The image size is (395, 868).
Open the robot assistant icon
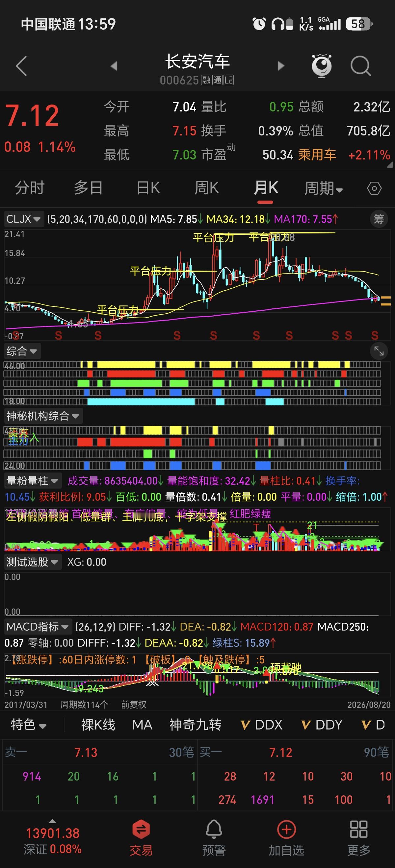[x=322, y=65]
